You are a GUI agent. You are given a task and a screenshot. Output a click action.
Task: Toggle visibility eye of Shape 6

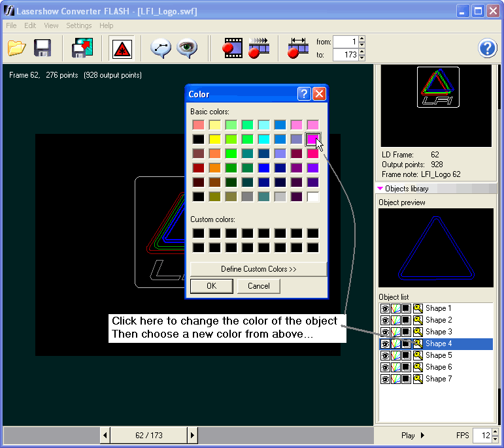pos(385,367)
